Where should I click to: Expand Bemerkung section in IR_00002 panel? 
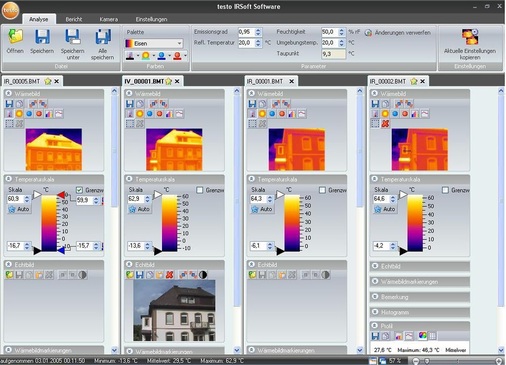(375, 297)
